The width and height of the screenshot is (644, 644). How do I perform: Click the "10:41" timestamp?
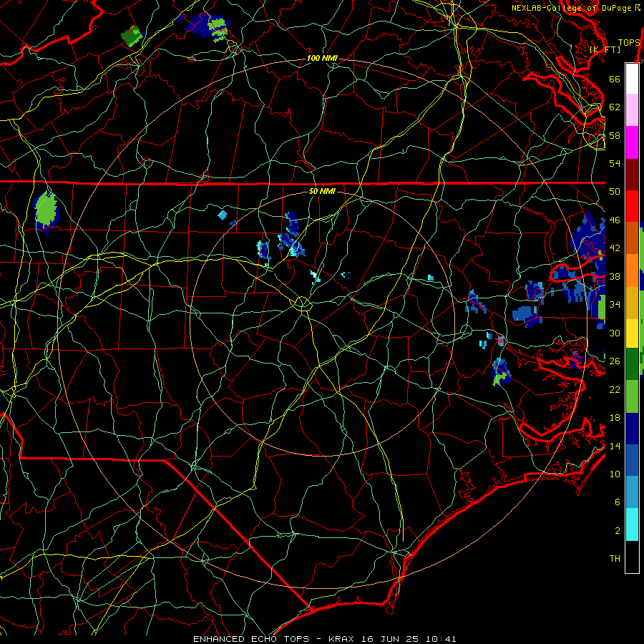(x=441, y=639)
